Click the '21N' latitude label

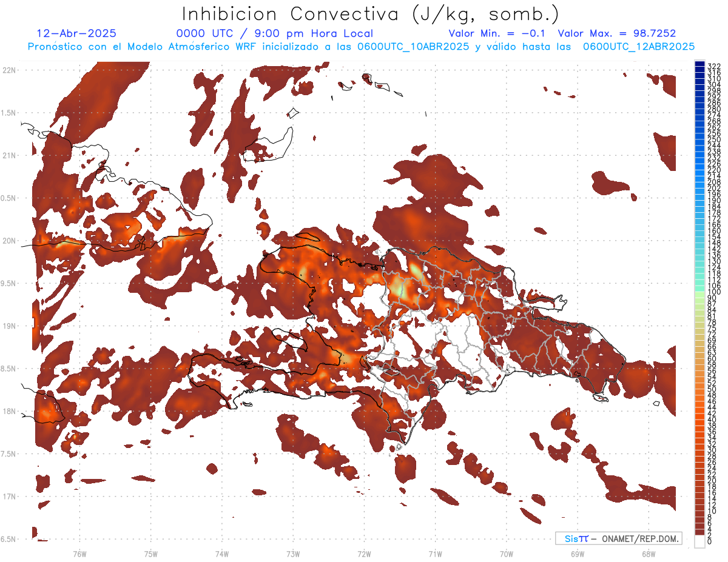[9, 156]
